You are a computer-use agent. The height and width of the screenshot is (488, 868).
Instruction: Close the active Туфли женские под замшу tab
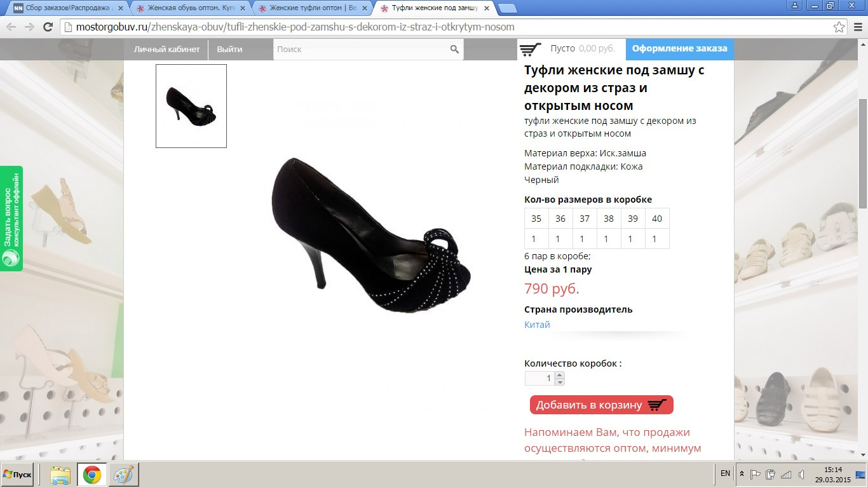click(486, 8)
